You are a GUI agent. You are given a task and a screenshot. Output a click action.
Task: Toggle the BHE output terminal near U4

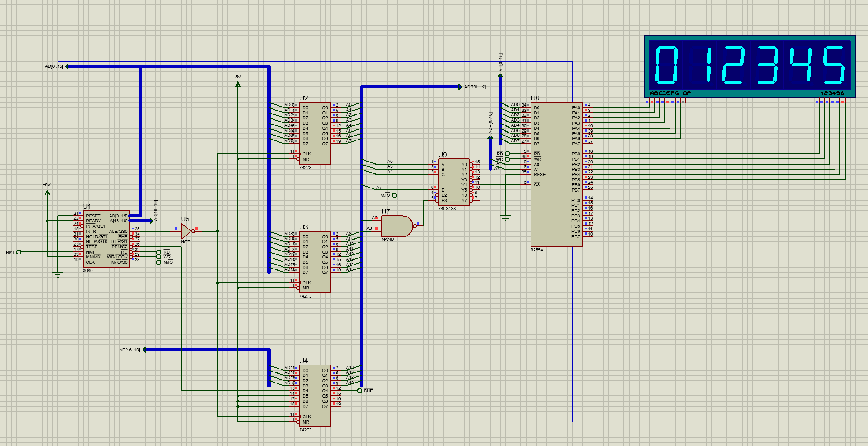pos(360,390)
